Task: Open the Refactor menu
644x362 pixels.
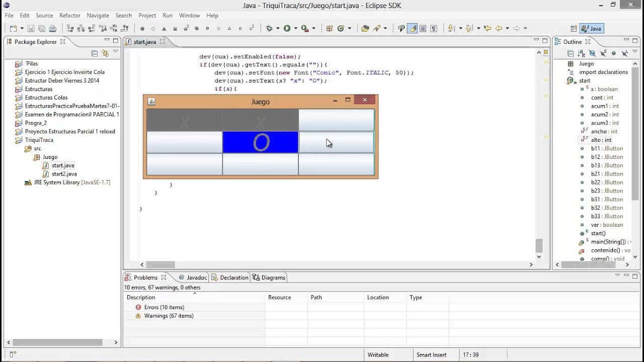Action: pyautogui.click(x=70, y=16)
